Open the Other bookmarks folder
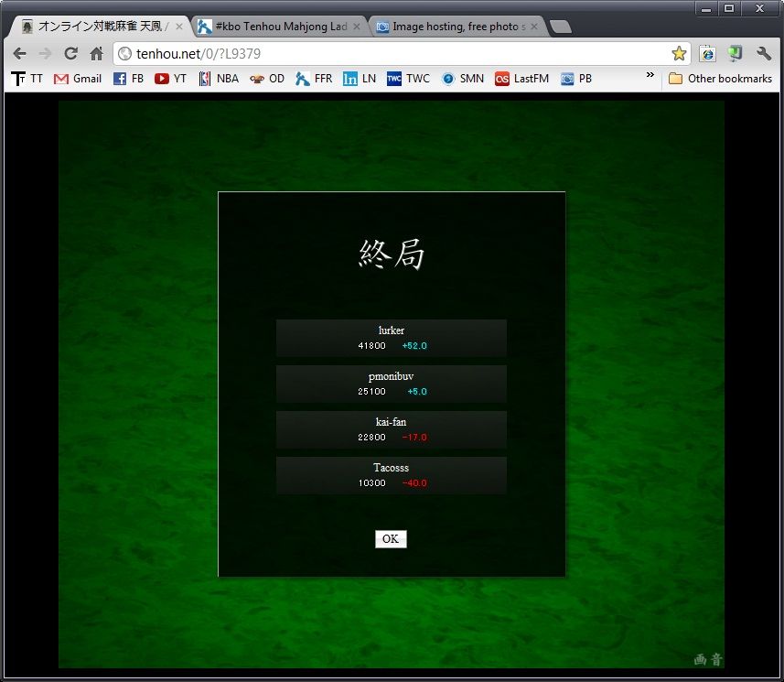The height and width of the screenshot is (682, 784). [720, 79]
